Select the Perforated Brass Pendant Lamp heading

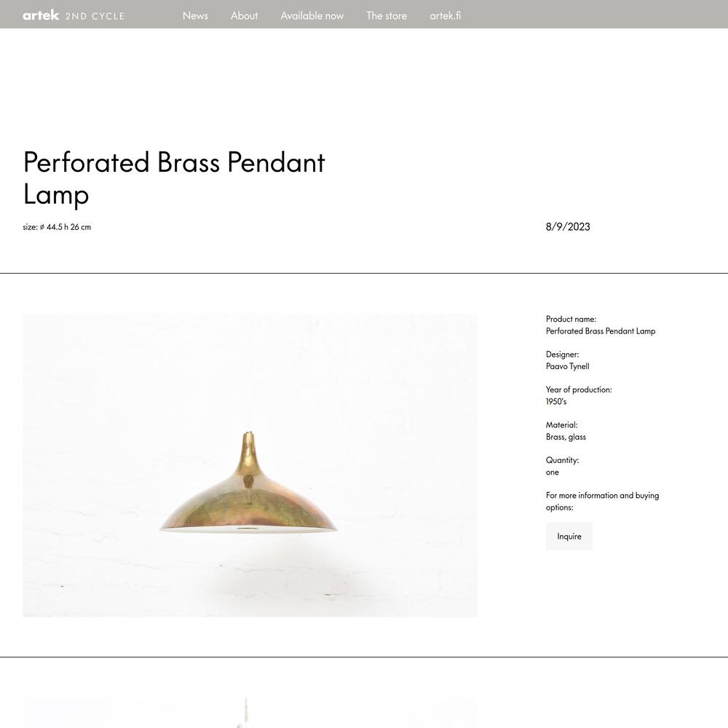pyautogui.click(x=174, y=178)
